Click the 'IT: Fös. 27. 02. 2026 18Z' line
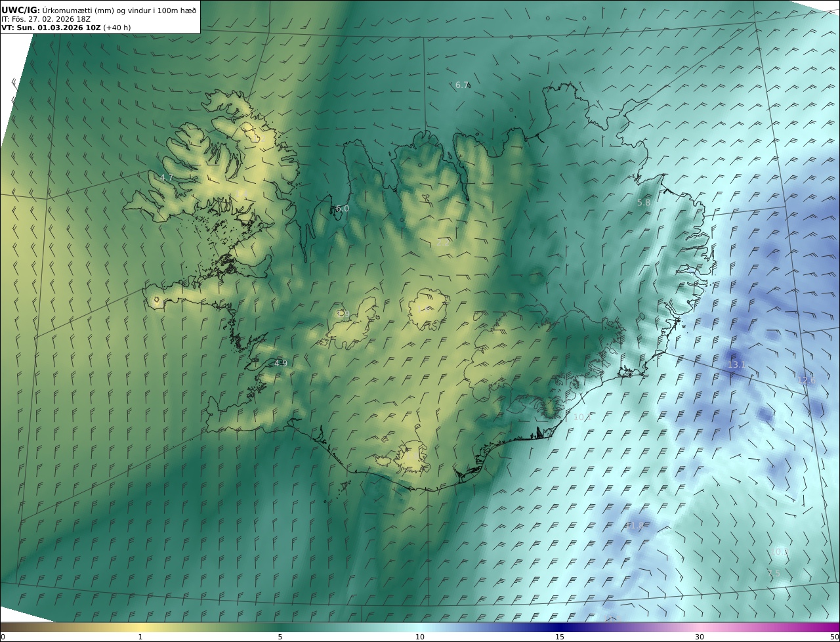The height and width of the screenshot is (642, 840). (46, 19)
